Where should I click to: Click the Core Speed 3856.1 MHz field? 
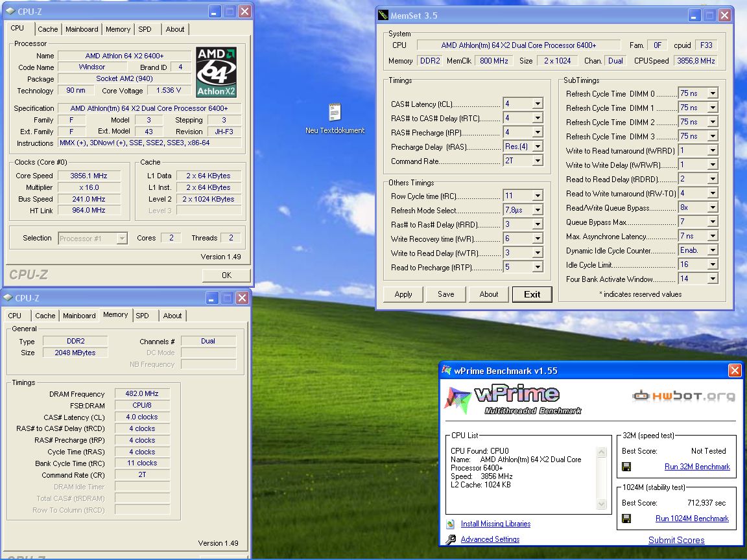pos(89,176)
